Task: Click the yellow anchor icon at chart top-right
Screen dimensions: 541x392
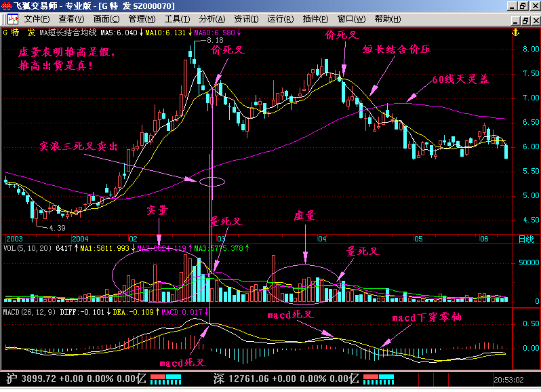Action: 515,32
